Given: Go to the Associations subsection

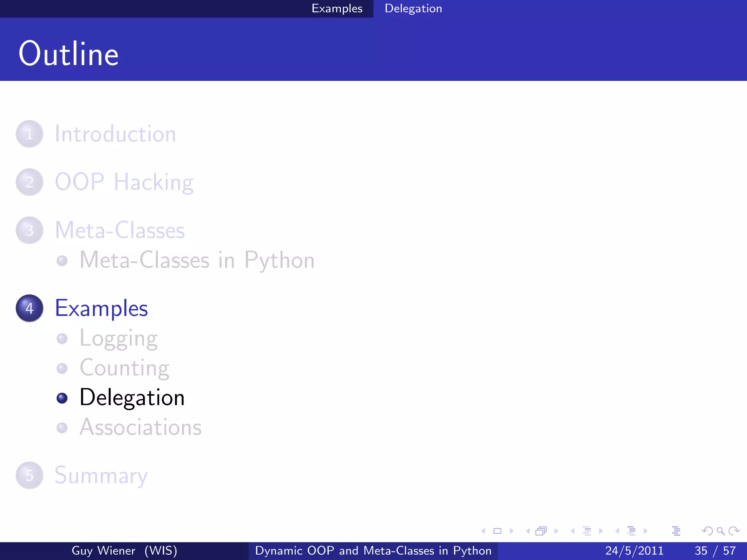Looking at the screenshot, I should 140,427.
